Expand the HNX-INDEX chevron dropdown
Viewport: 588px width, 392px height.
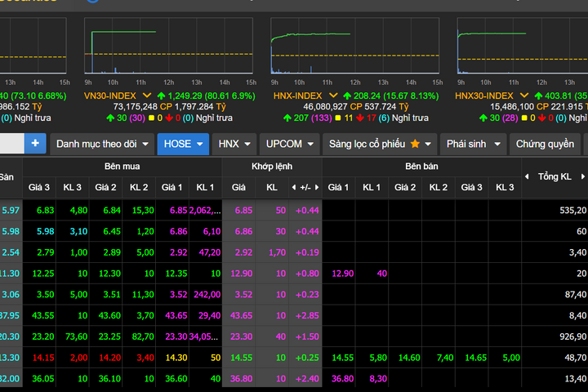coord(333,96)
